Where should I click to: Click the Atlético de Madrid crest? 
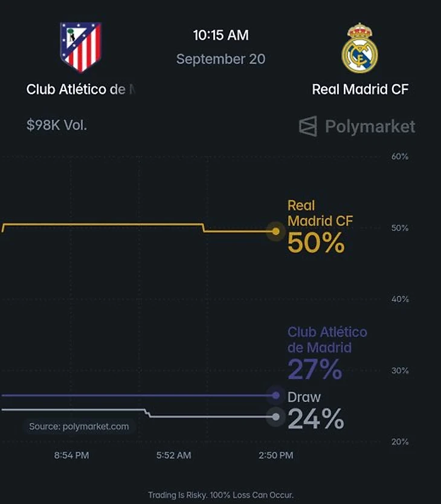(x=81, y=47)
